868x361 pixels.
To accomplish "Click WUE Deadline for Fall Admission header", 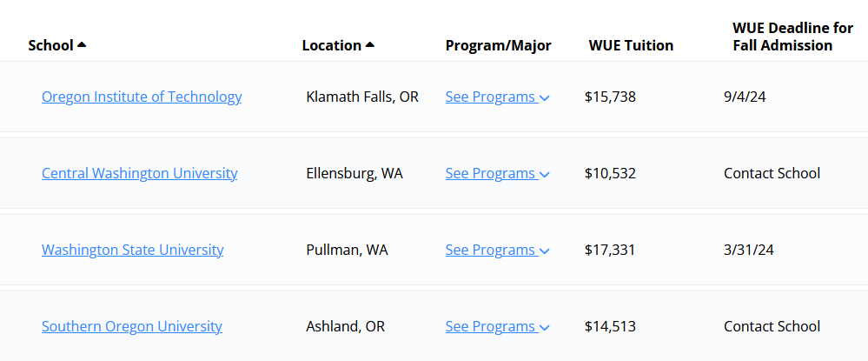I will [792, 37].
